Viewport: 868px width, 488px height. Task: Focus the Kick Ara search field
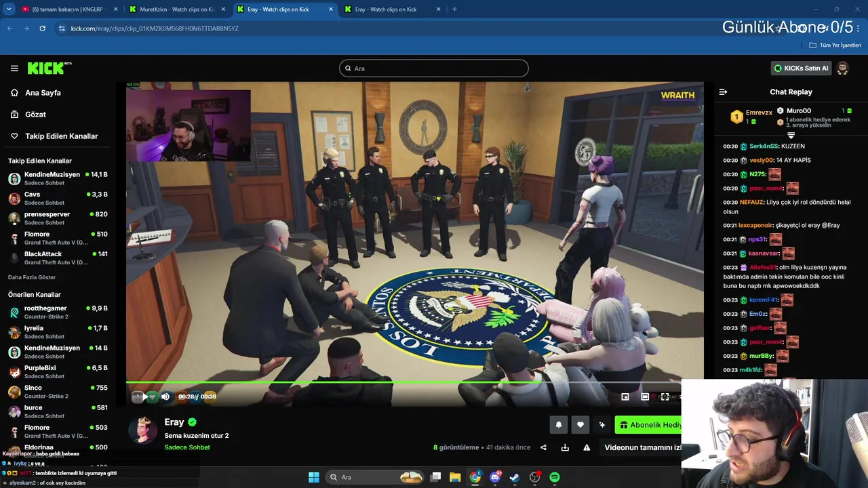(434, 68)
